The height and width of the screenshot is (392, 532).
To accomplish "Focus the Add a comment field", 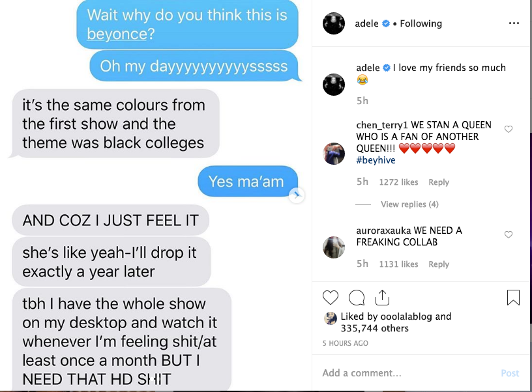I will tap(407, 373).
